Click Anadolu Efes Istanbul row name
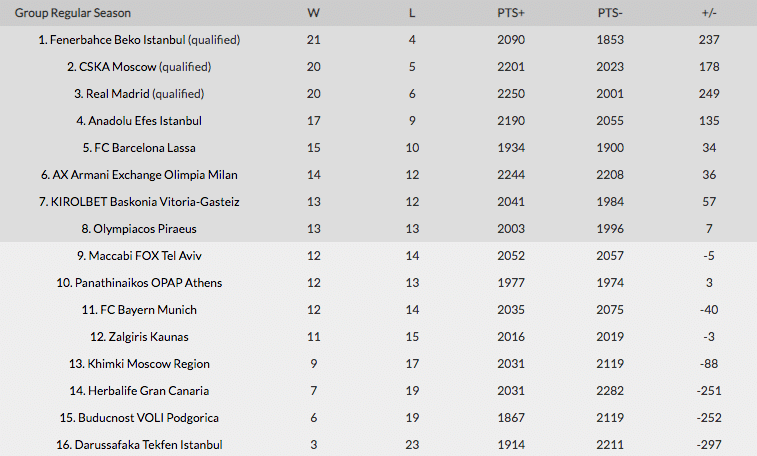 [145, 121]
